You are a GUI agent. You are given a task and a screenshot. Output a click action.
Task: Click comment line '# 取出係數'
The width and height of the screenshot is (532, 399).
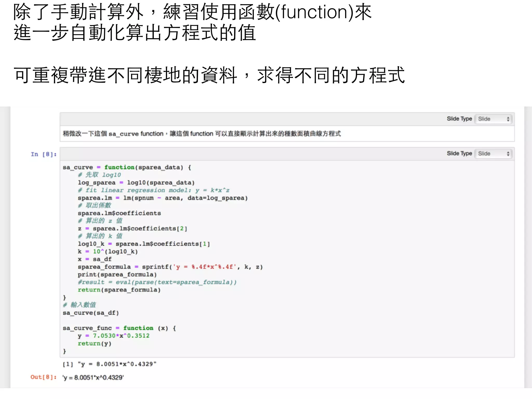coord(95,205)
